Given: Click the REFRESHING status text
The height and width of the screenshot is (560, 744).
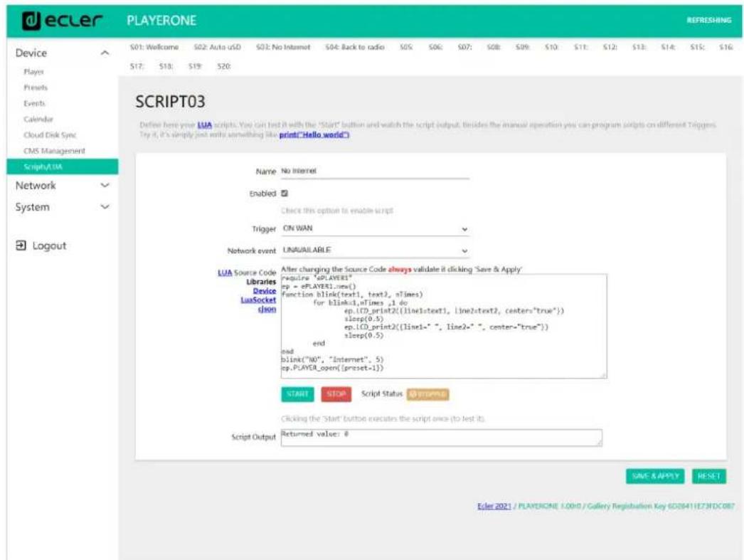Looking at the screenshot, I should (x=709, y=20).
